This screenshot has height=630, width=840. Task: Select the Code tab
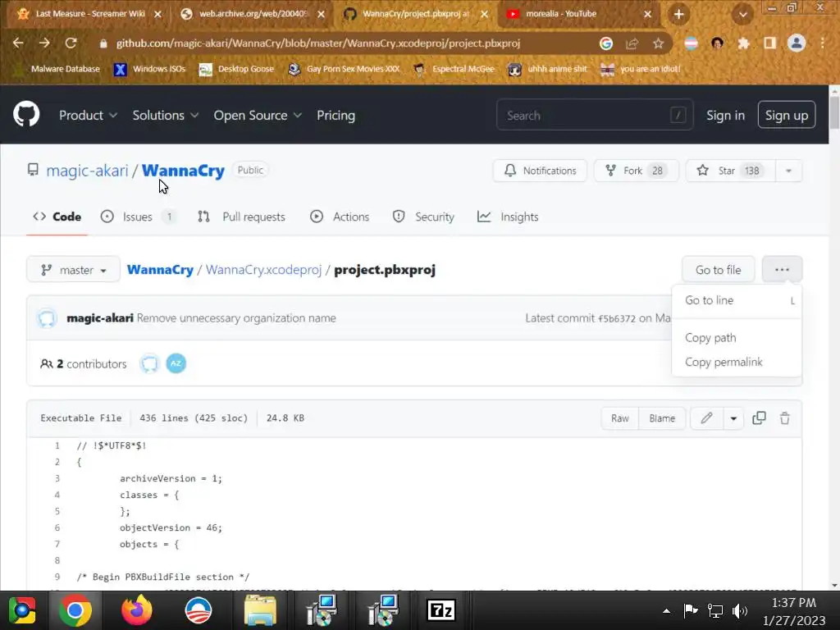(57, 217)
